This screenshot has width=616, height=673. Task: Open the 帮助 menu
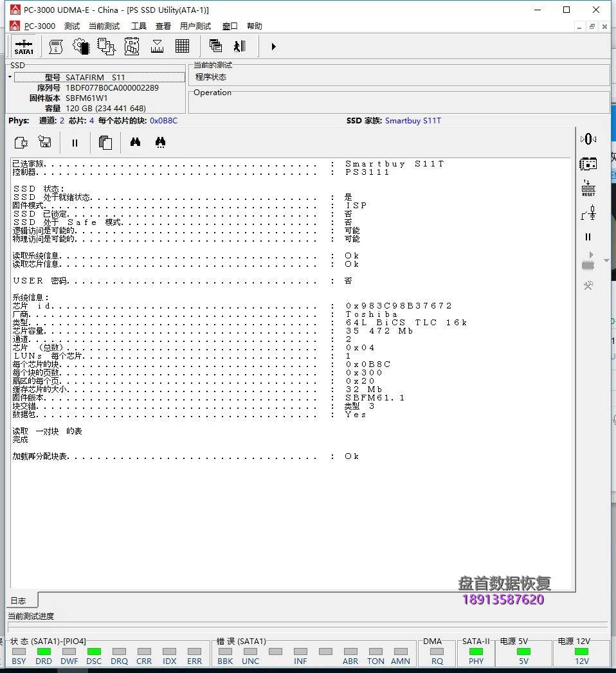254,26
